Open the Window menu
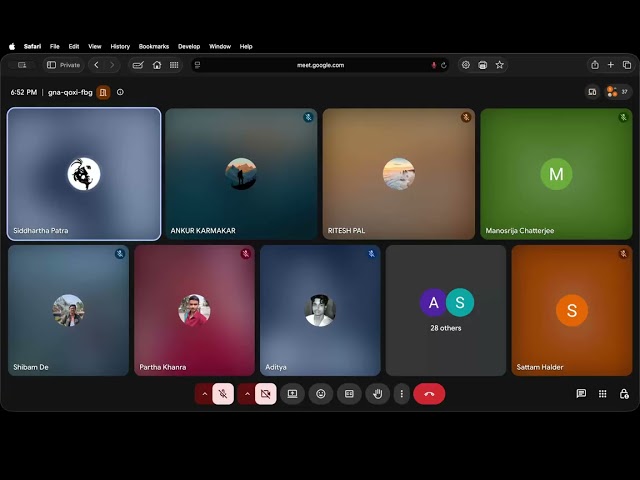This screenshot has height=480, width=640. click(220, 47)
